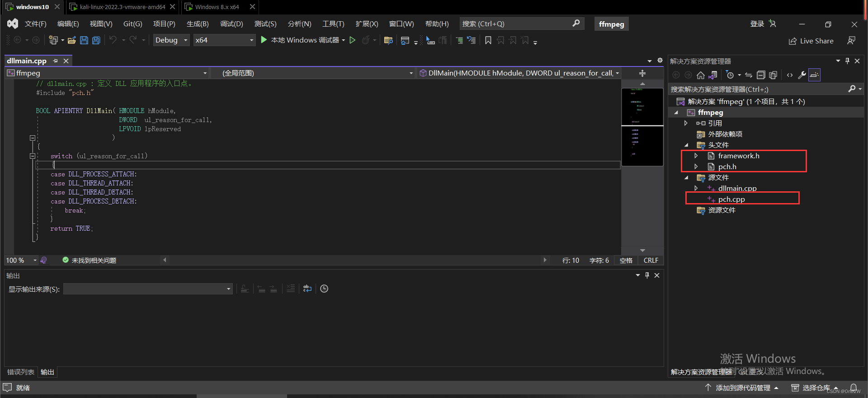Open the 编辑(E) menu

pyautogui.click(x=68, y=24)
